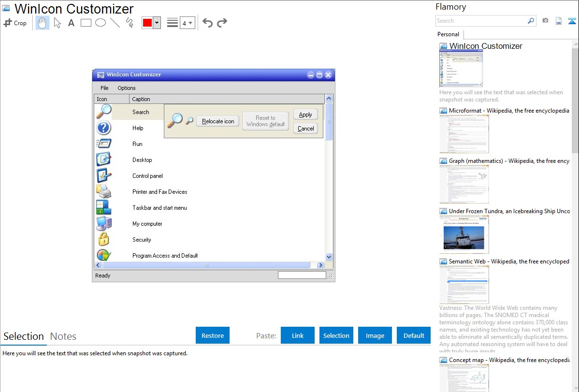The width and height of the screenshot is (579, 392).
Task: Choose the arrow pointer tool
Action: pyautogui.click(x=57, y=23)
